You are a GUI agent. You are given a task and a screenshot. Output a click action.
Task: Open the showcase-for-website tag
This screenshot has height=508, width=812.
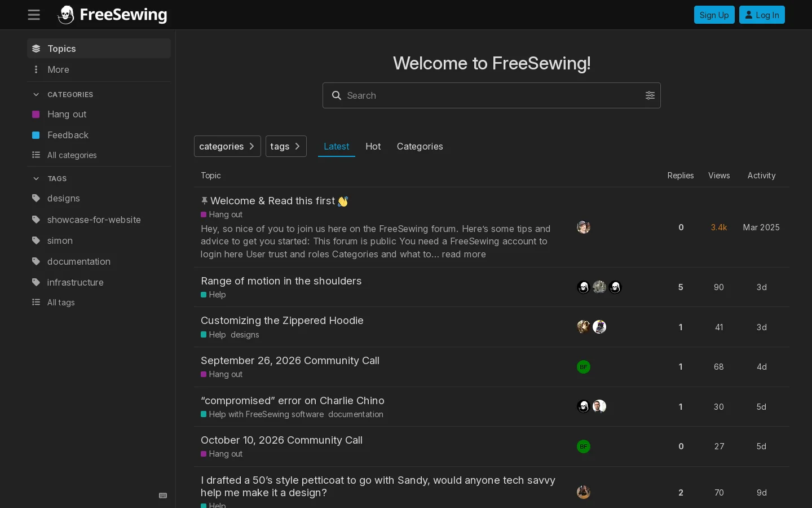[x=99, y=220]
